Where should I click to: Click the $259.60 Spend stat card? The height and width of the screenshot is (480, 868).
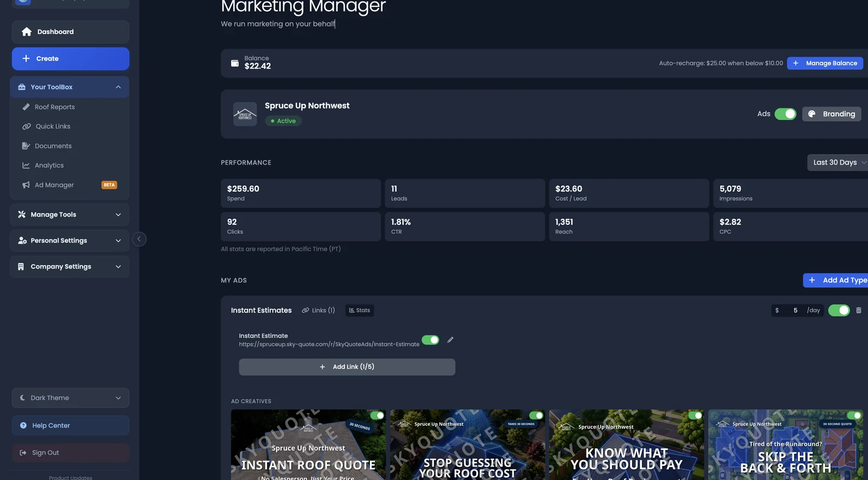[301, 193]
